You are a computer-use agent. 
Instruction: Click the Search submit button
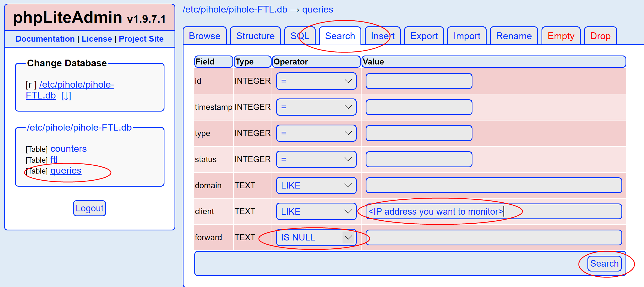[604, 263]
